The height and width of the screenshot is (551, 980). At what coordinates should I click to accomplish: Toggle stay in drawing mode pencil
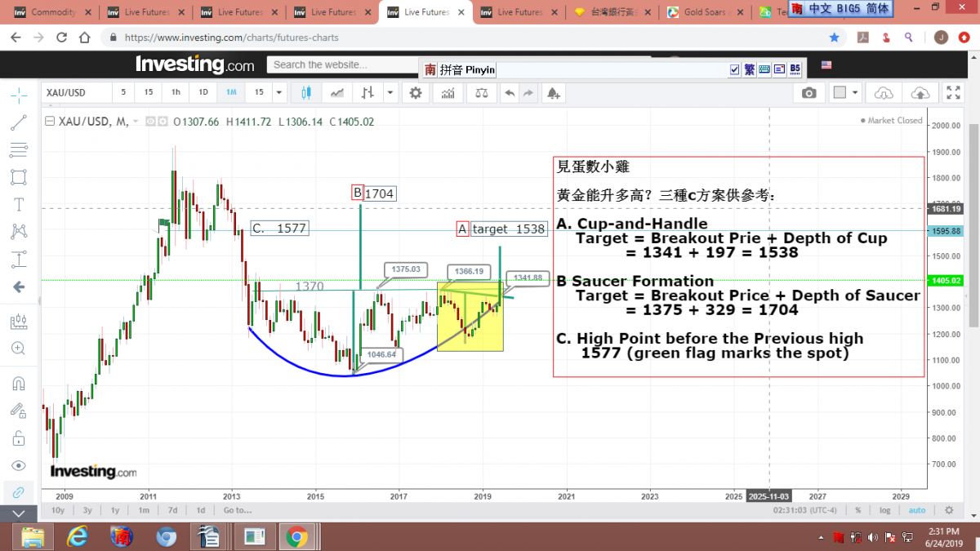click(18, 411)
